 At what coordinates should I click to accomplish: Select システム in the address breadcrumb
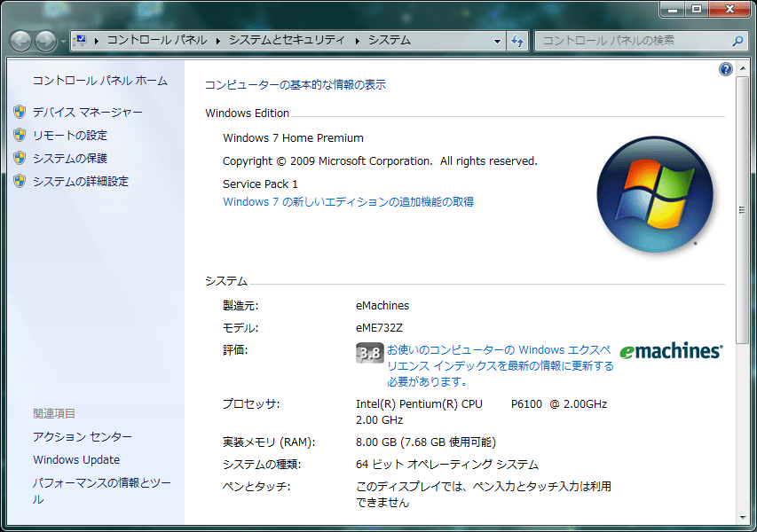click(x=390, y=40)
